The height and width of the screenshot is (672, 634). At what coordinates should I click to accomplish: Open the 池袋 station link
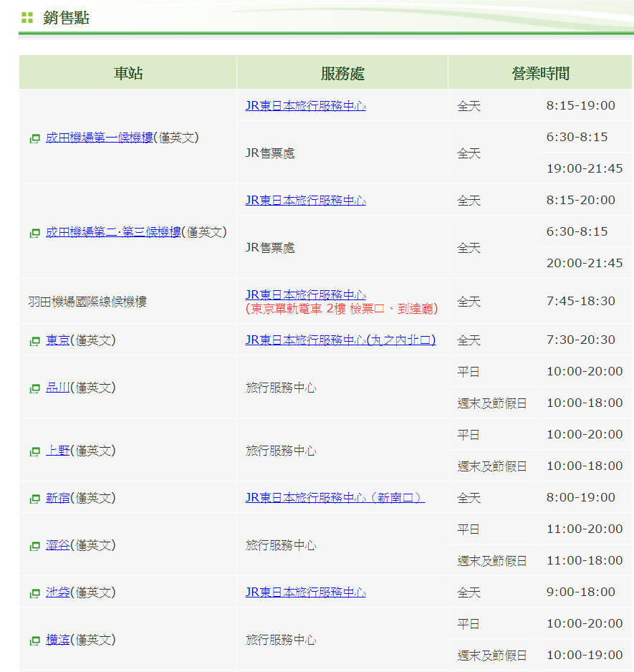(x=58, y=592)
